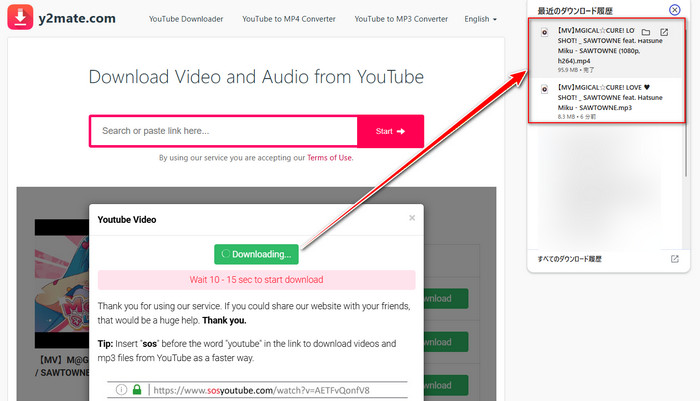Viewport: 700px width, 401px height.
Task: Click the Youtube Video dialog title
Action: (x=127, y=220)
